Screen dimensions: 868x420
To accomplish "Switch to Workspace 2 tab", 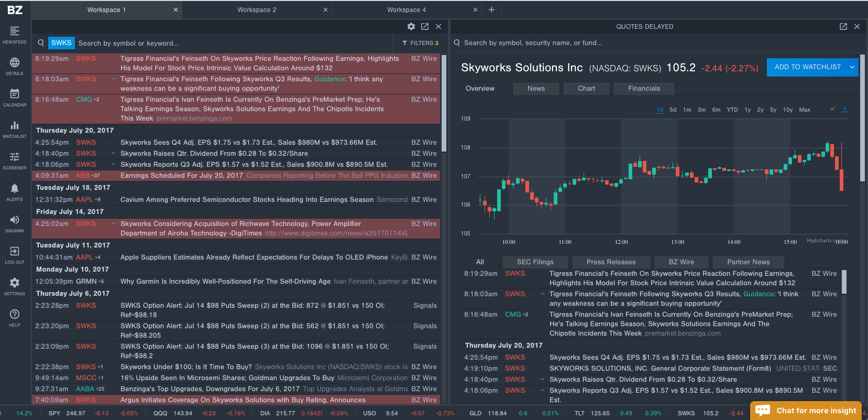I will pyautogui.click(x=257, y=9).
